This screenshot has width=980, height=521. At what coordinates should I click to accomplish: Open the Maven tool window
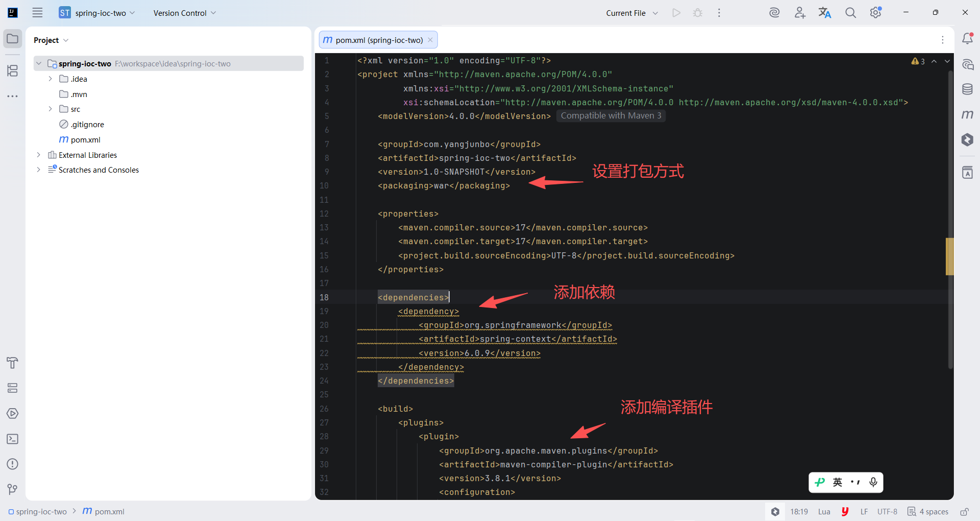point(967,114)
